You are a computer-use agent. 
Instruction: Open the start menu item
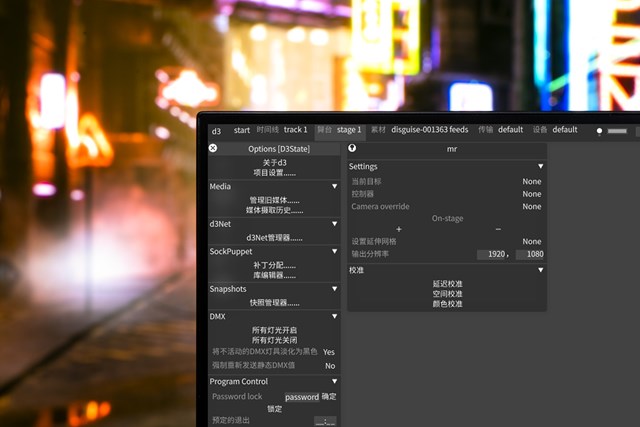pyautogui.click(x=242, y=130)
